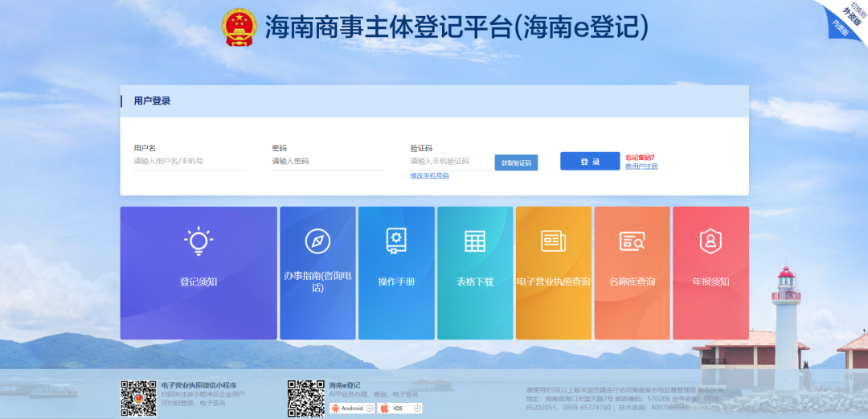Click the 验证码 field label
Viewport: 868px width, 419px height.
click(421, 148)
